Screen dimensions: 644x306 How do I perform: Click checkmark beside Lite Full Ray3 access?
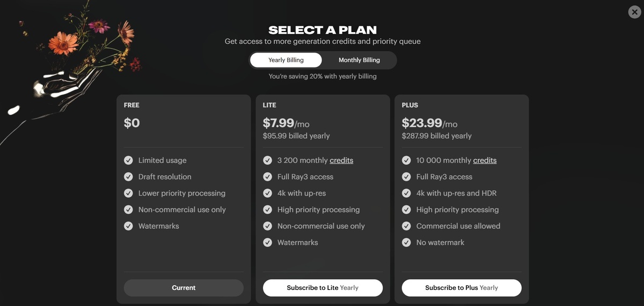(x=268, y=177)
